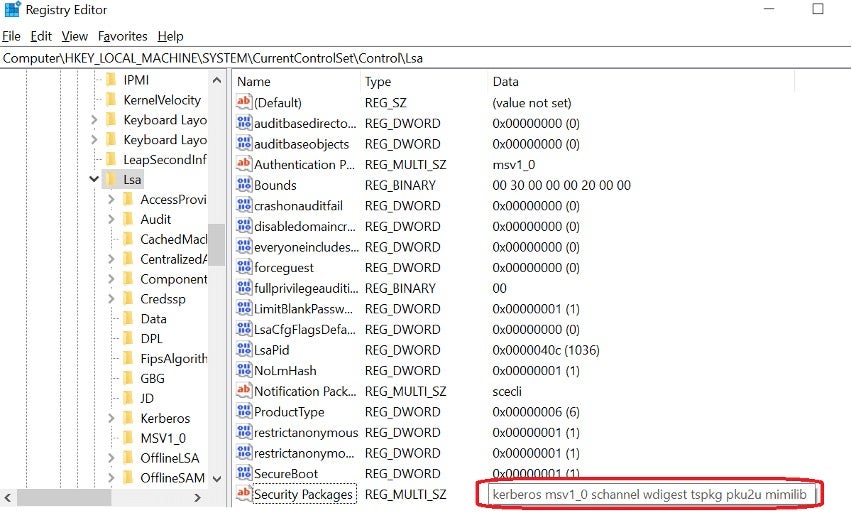Click the Credssp folder icon
Viewport: 852px width, 518px height.
(x=128, y=299)
